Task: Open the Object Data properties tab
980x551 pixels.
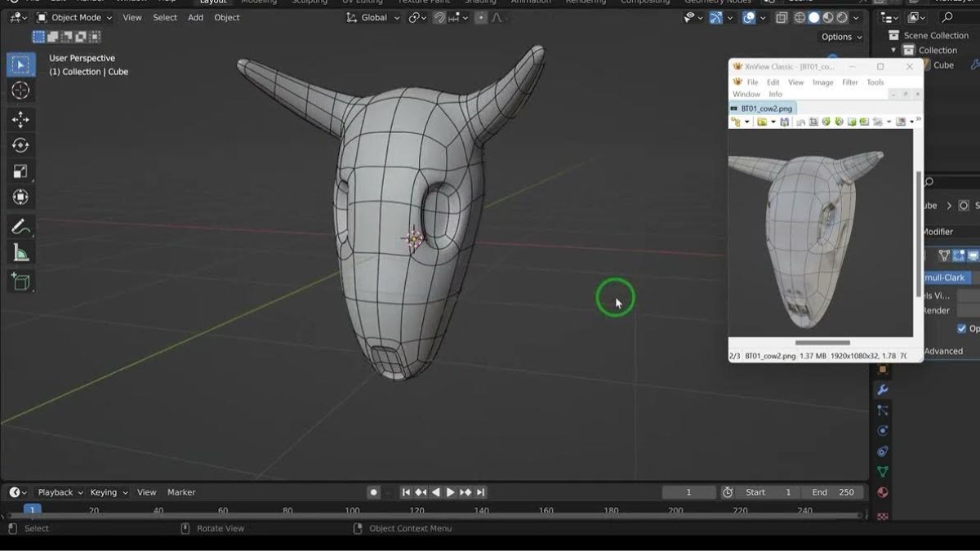Action: coord(882,472)
